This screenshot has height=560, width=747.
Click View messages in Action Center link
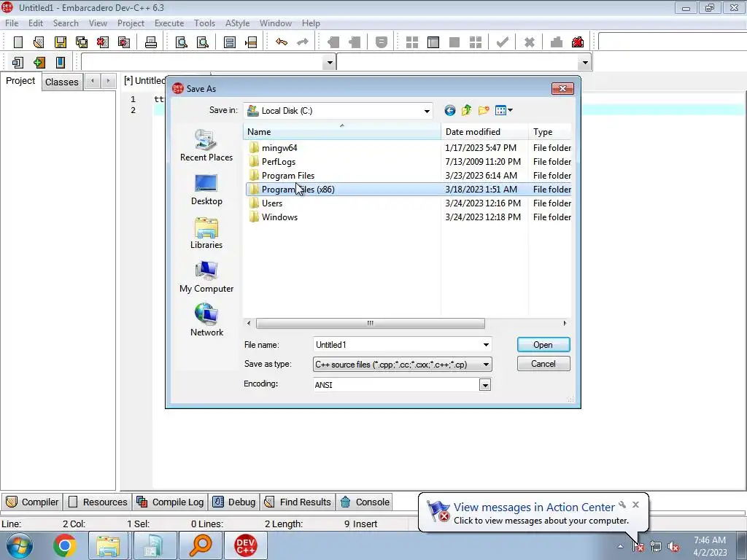533,507
